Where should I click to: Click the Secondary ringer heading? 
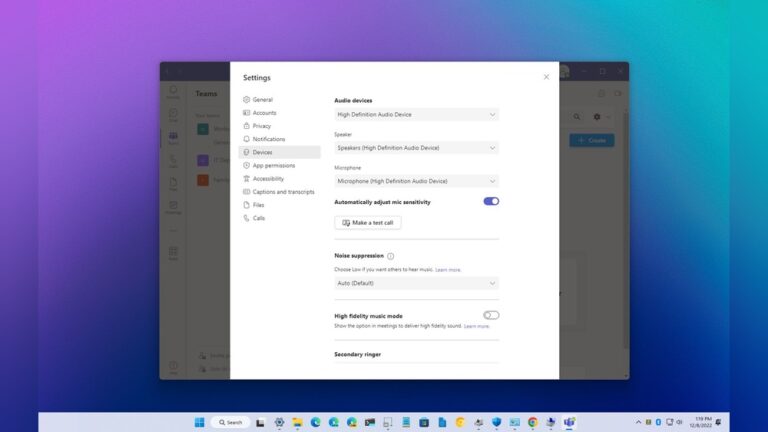(x=358, y=354)
